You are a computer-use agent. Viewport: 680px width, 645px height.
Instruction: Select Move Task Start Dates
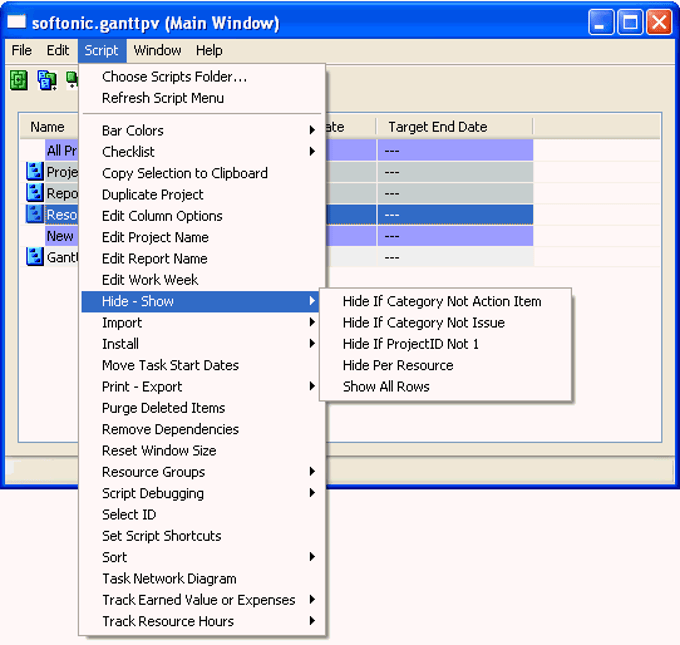pyautogui.click(x=202, y=365)
